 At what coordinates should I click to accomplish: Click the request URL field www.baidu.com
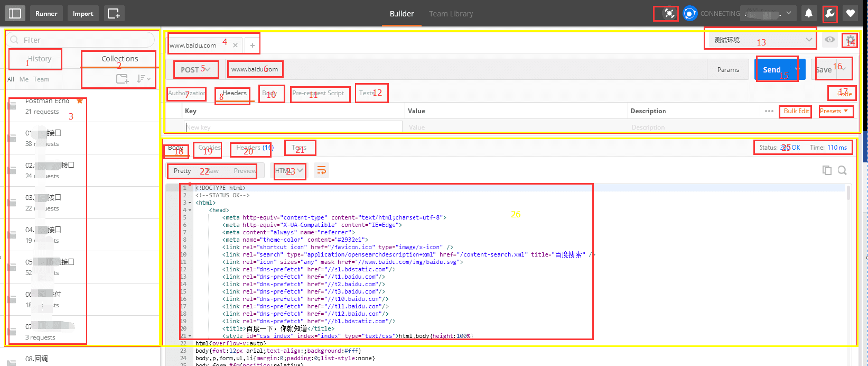[467, 69]
